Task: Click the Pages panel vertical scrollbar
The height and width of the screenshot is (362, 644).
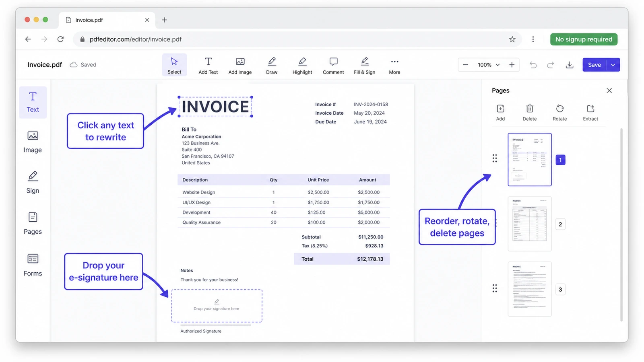Action: (x=621, y=224)
